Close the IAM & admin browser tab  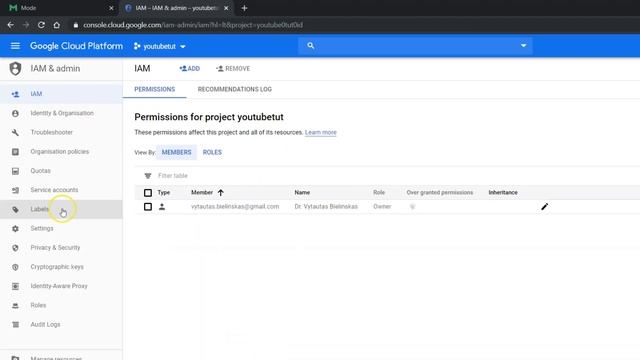226,8
